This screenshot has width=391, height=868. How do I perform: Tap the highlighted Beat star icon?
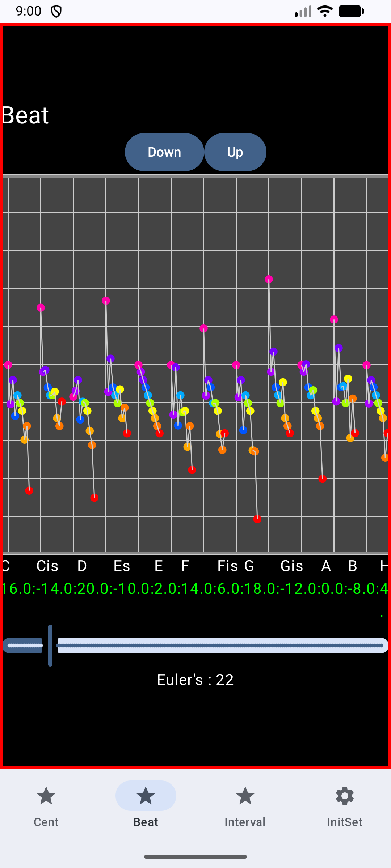146,796
